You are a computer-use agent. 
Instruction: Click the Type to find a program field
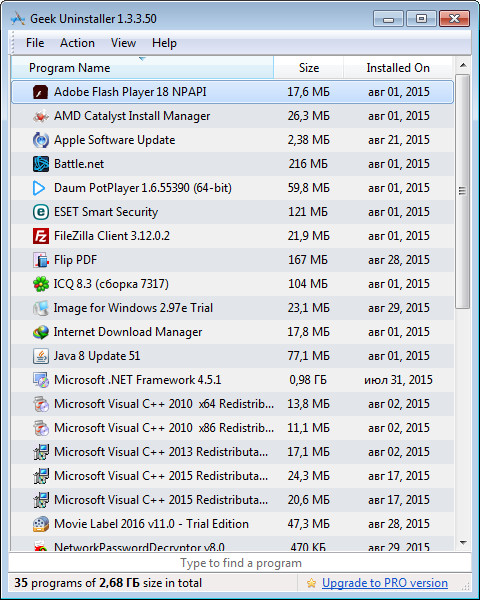[240, 563]
